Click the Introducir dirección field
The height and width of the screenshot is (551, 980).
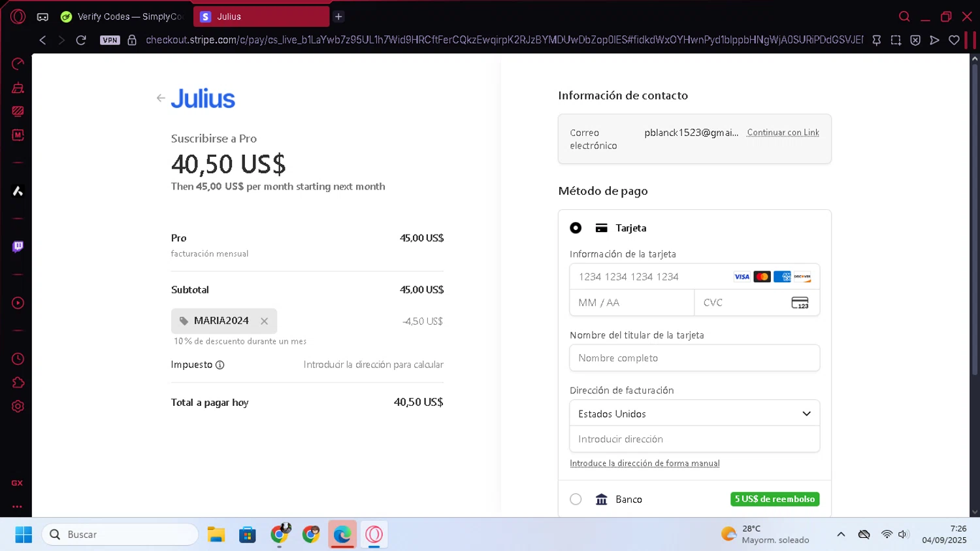pyautogui.click(x=694, y=439)
